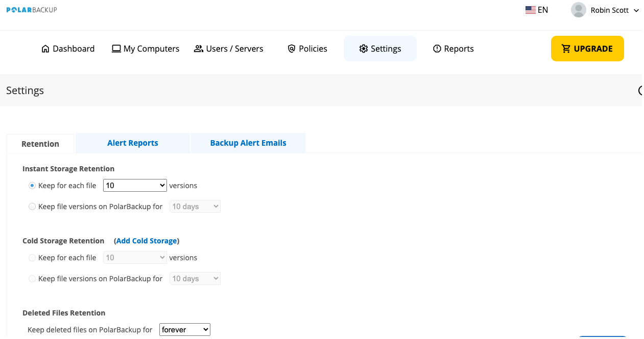
Task: Select Cold Storage 'Keep file versions on PolarBackup for' radio
Action: [32, 279]
